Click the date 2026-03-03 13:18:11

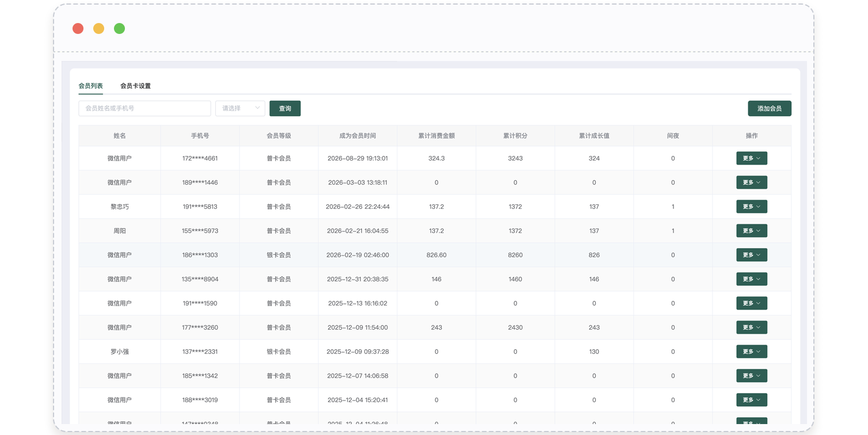(x=357, y=182)
